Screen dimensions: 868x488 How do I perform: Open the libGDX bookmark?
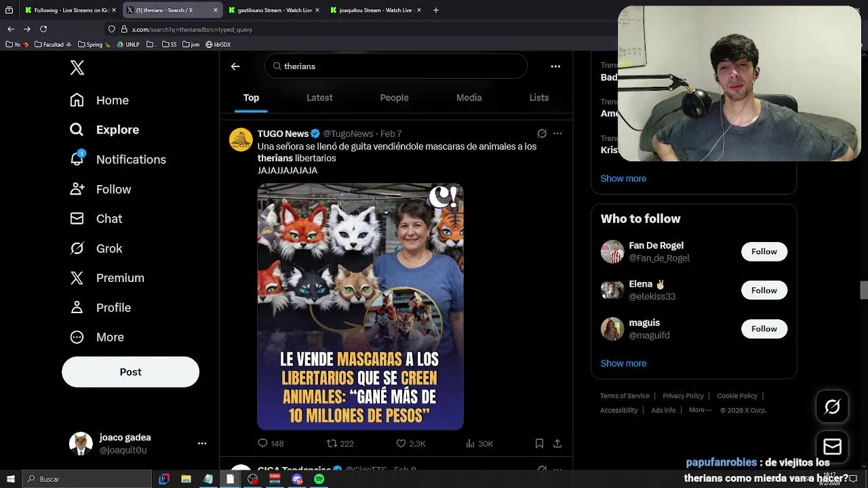pyautogui.click(x=218, y=45)
